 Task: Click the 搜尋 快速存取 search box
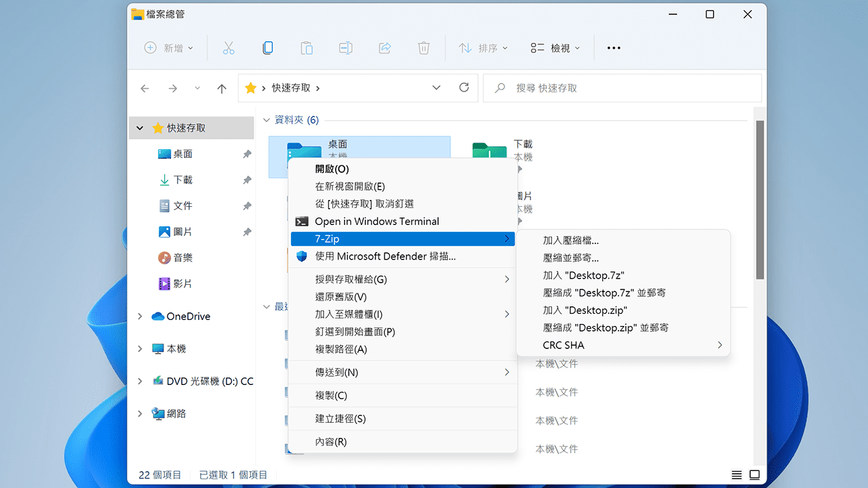(x=622, y=88)
